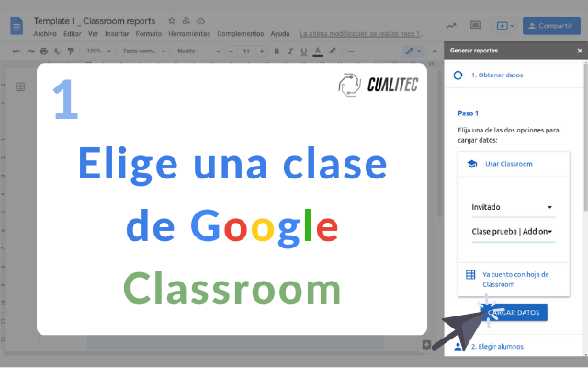The image size is (588, 368).
Task: Show the document outline icon
Action: (x=20, y=87)
